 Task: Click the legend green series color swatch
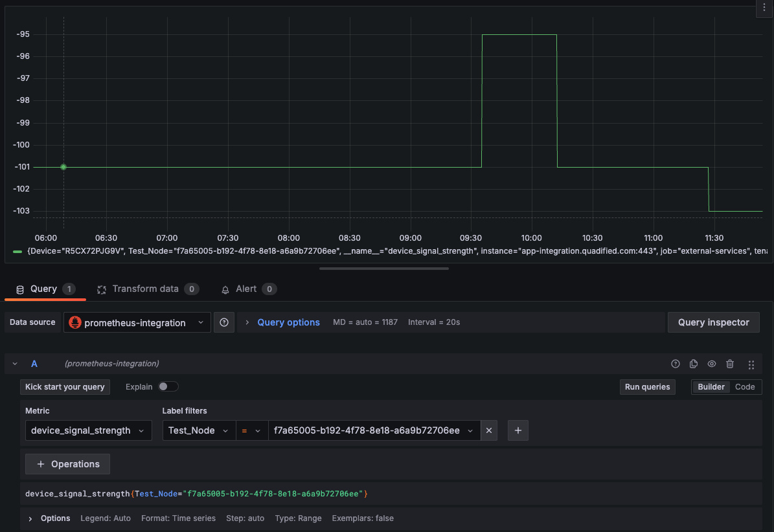[x=17, y=252]
